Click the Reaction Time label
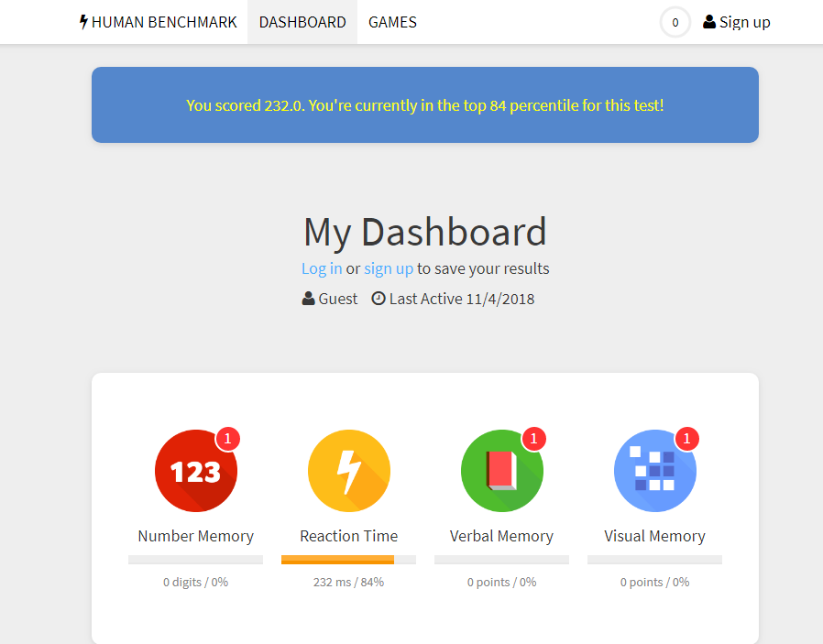This screenshot has width=823, height=644. (x=349, y=536)
